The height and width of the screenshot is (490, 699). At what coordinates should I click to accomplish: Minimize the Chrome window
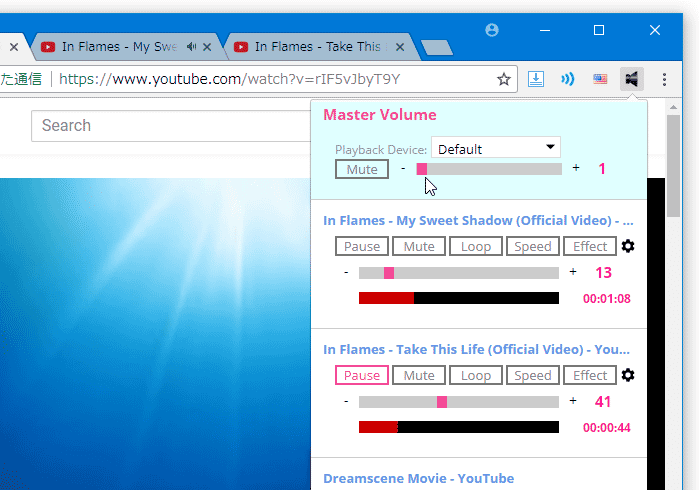tap(545, 30)
